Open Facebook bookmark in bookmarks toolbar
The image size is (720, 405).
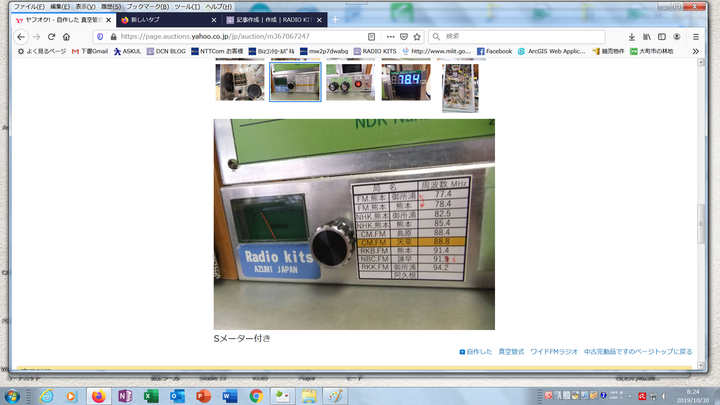(494, 51)
